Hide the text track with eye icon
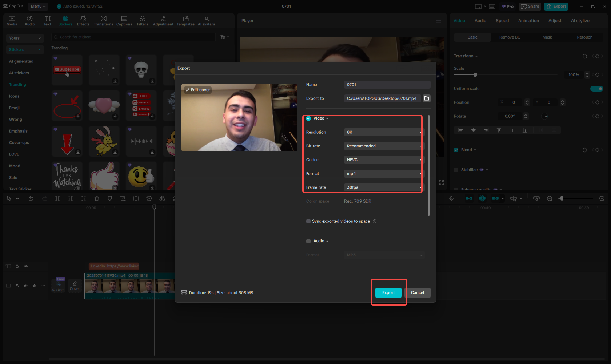The height and width of the screenshot is (364, 611). [26, 266]
